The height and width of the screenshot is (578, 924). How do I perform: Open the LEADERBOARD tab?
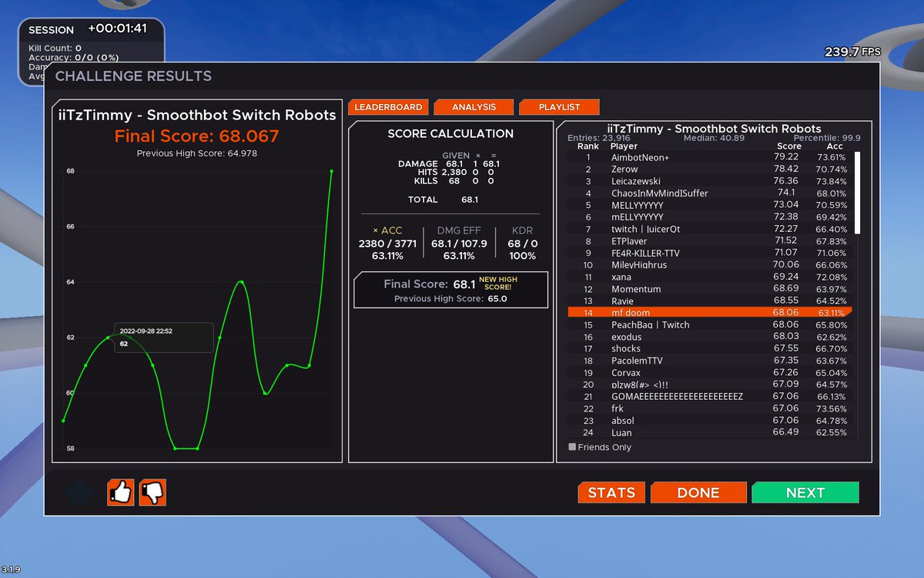pos(388,107)
